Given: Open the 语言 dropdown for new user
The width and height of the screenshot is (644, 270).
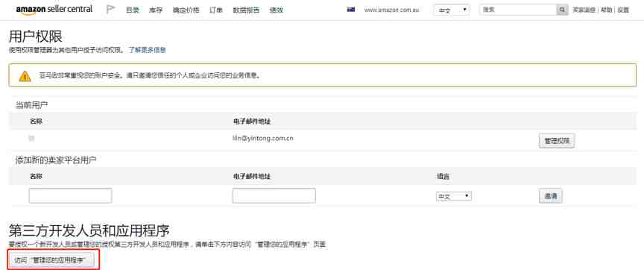Looking at the screenshot, I should (454, 196).
